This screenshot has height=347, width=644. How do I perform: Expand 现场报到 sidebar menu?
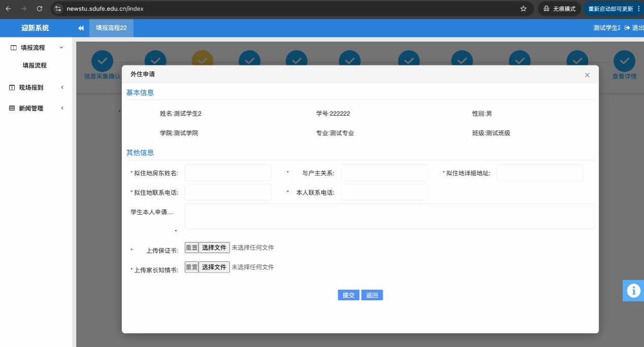click(36, 87)
